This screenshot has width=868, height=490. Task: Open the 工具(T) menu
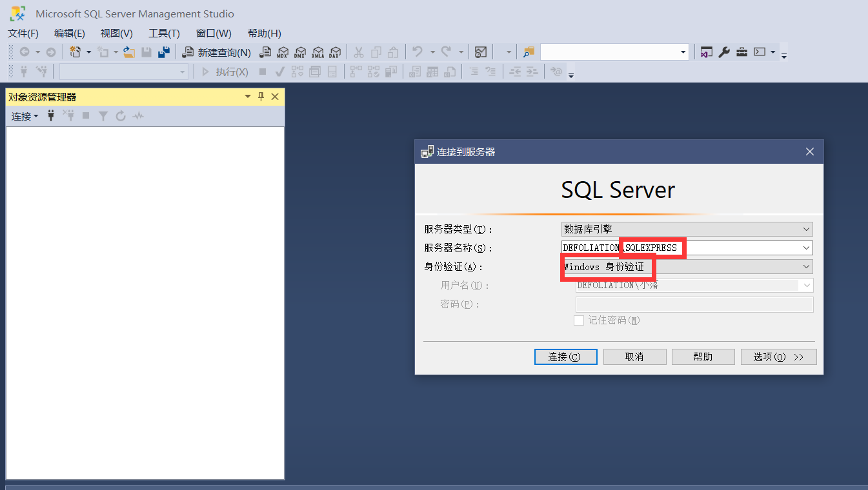164,34
